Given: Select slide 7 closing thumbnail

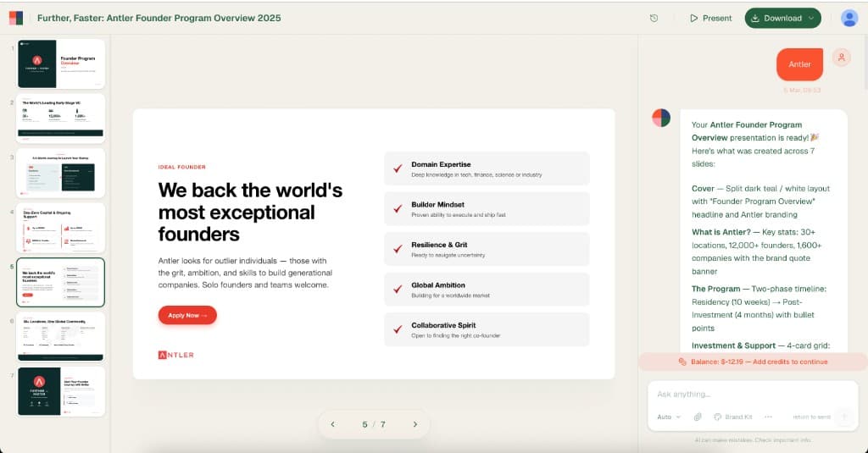Looking at the screenshot, I should click(61, 391).
